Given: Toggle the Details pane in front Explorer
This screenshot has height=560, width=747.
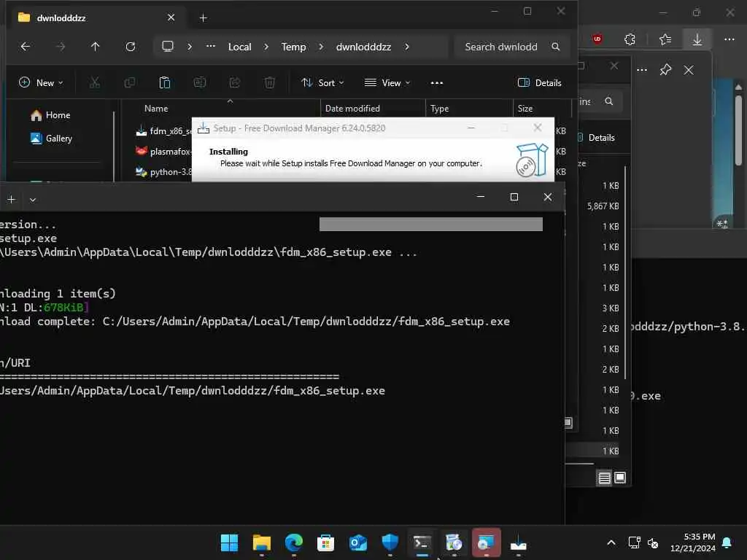Looking at the screenshot, I should [x=539, y=83].
